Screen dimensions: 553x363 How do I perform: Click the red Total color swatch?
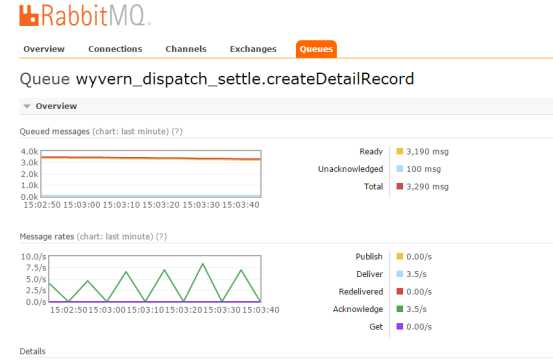click(x=400, y=186)
